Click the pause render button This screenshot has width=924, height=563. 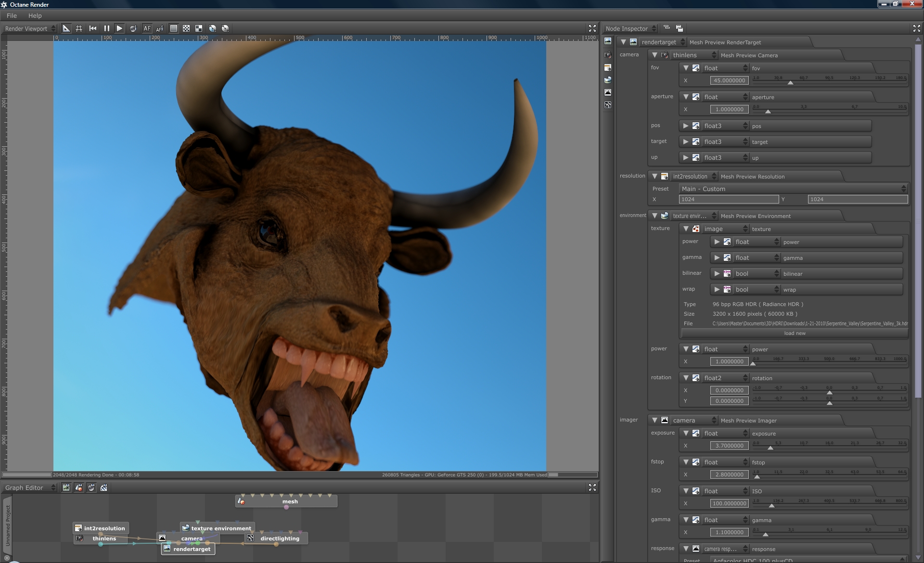point(106,29)
